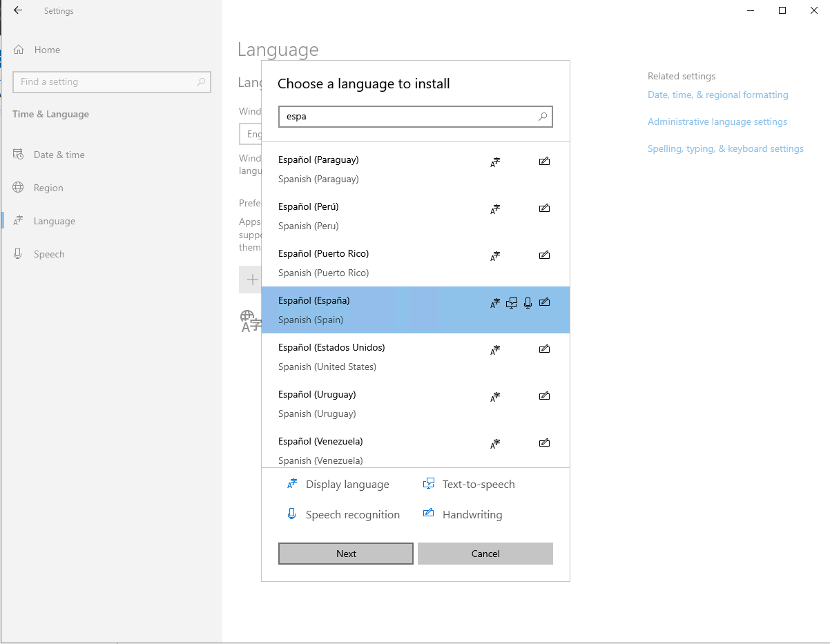This screenshot has width=830, height=644.
Task: Click handwriting icon for Español (Perú)
Action: coord(544,208)
